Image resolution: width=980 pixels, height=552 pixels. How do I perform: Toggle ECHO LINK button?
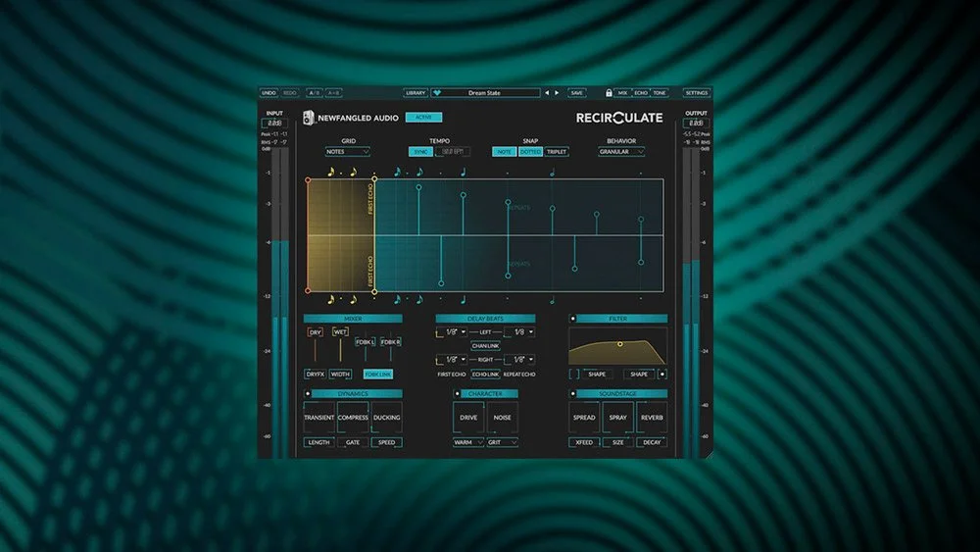(x=486, y=374)
